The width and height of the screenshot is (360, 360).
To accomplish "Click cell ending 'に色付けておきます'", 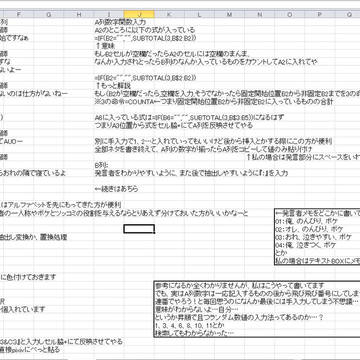I will pyautogui.click(x=28, y=277).
